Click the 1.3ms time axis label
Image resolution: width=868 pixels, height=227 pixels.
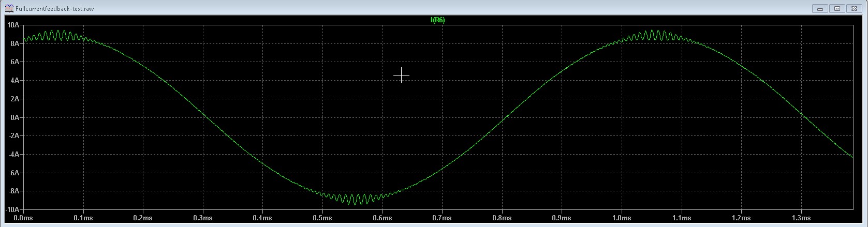[801, 218]
